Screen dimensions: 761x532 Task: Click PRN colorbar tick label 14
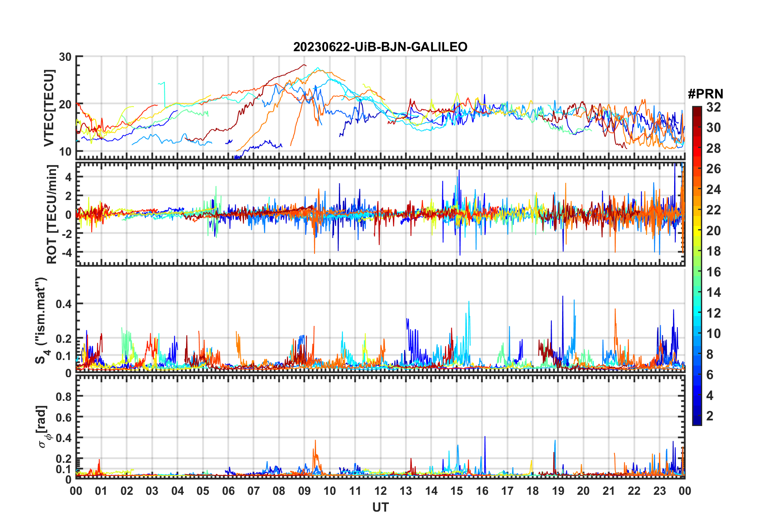pos(713,292)
